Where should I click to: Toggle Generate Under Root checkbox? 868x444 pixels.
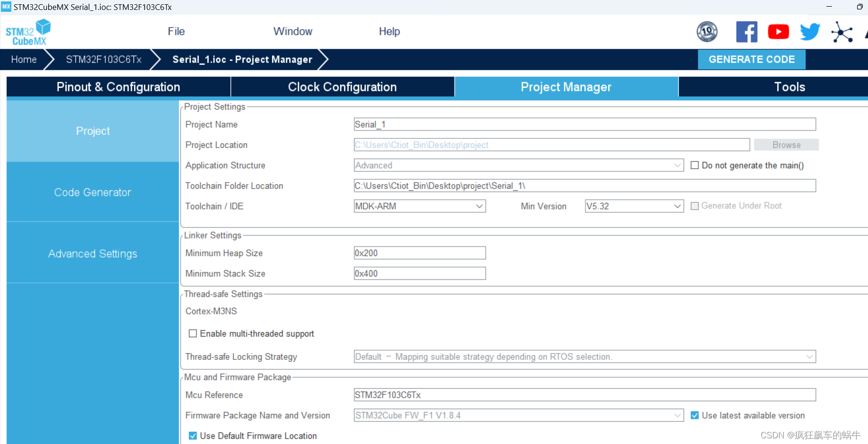pyautogui.click(x=694, y=206)
